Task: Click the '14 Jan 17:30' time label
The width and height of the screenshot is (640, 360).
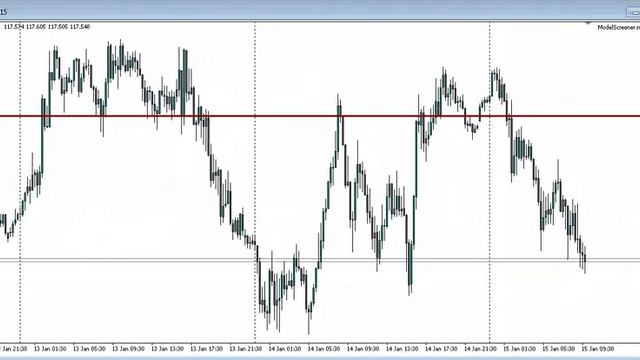Action: tap(441, 349)
